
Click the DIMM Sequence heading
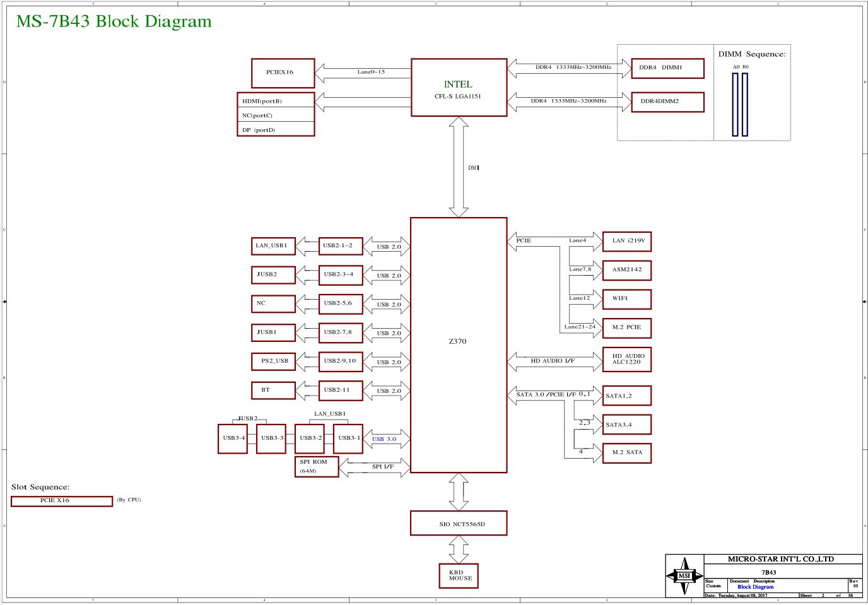click(x=752, y=54)
